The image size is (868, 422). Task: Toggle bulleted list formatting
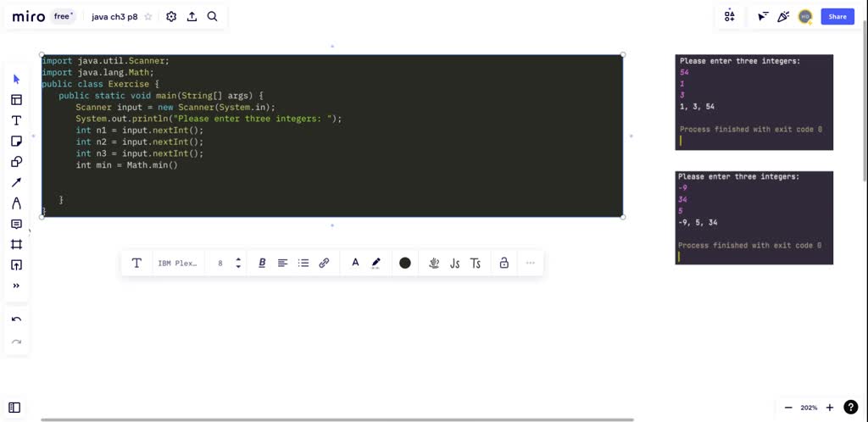click(303, 264)
